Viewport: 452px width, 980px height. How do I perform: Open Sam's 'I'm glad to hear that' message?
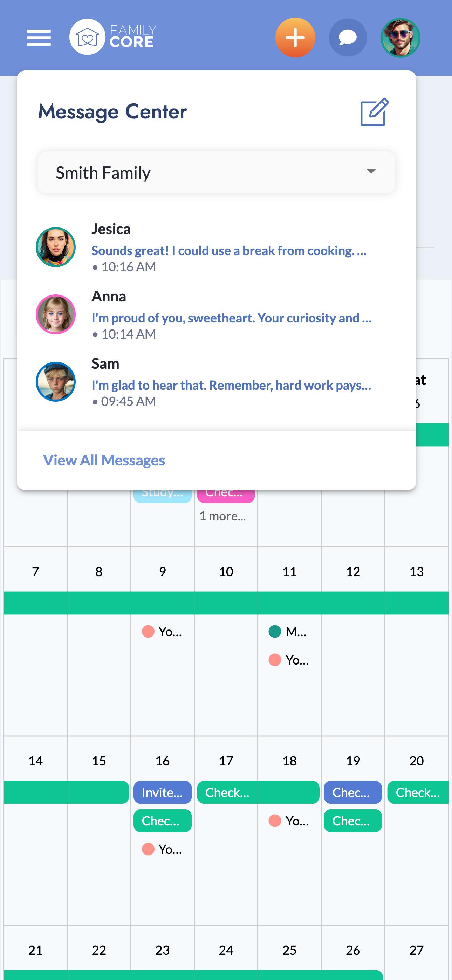click(231, 386)
